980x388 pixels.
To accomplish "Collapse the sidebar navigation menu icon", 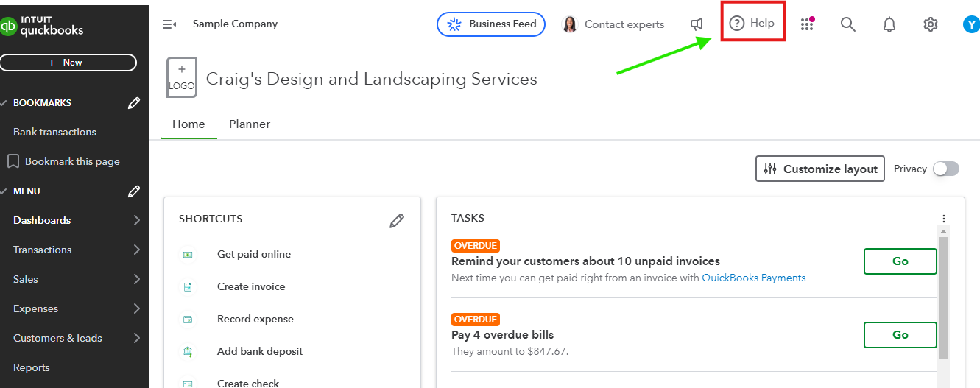I will [x=169, y=24].
